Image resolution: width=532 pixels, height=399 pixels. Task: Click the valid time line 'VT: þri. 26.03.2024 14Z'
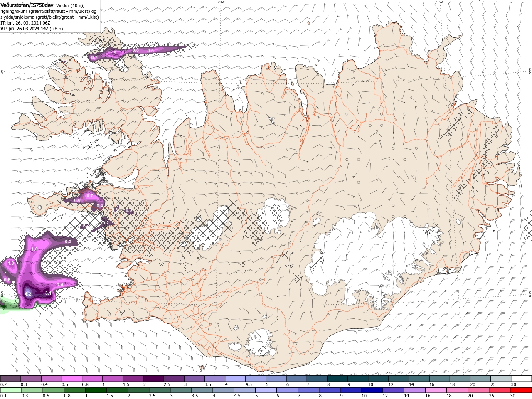(x=25, y=29)
